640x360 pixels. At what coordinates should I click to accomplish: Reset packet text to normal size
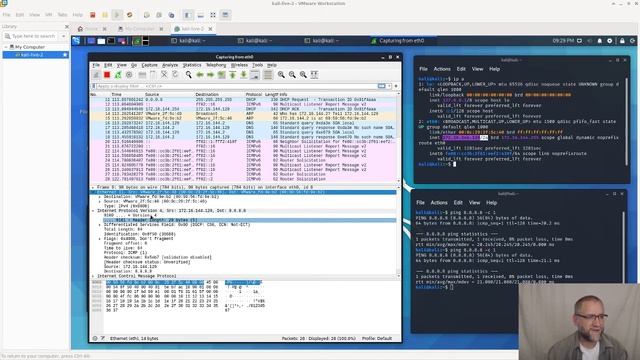pyautogui.click(x=303, y=75)
